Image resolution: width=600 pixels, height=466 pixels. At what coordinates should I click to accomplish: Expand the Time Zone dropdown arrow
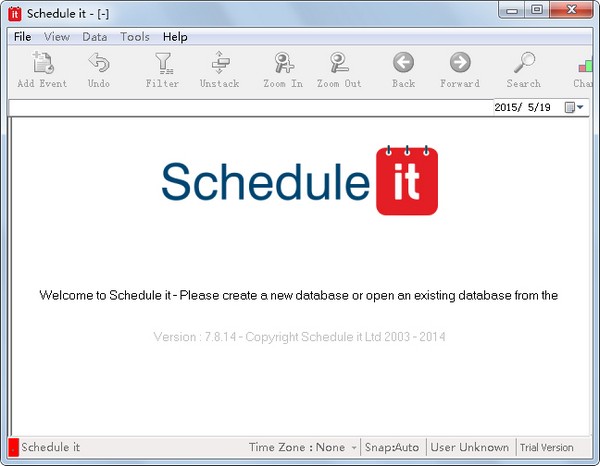click(354, 448)
